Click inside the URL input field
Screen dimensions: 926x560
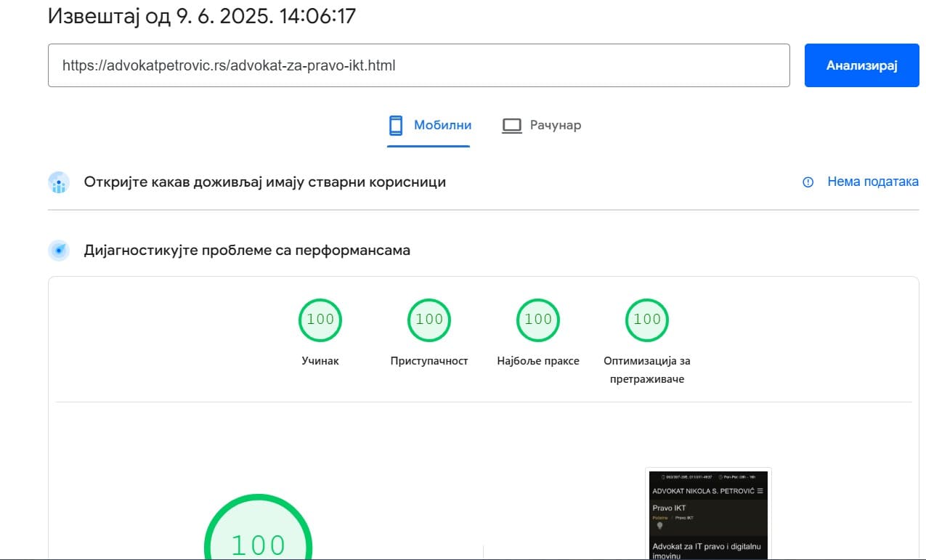pos(418,65)
